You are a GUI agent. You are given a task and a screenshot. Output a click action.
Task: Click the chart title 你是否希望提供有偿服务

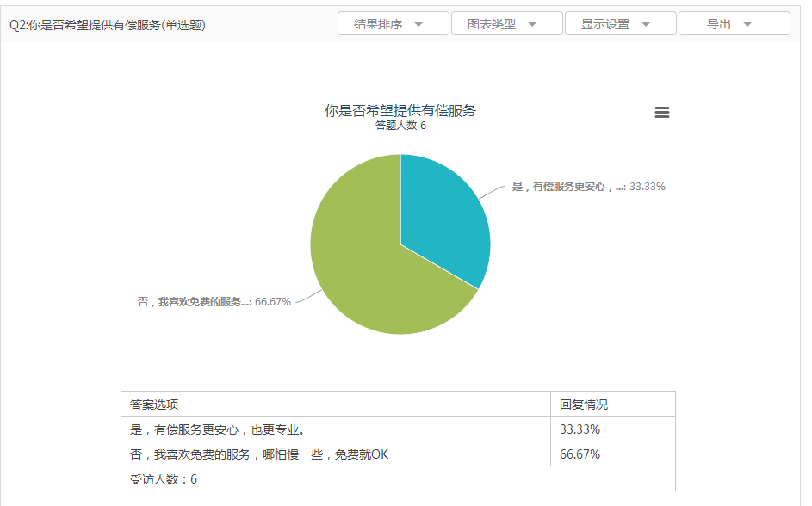pyautogui.click(x=400, y=110)
